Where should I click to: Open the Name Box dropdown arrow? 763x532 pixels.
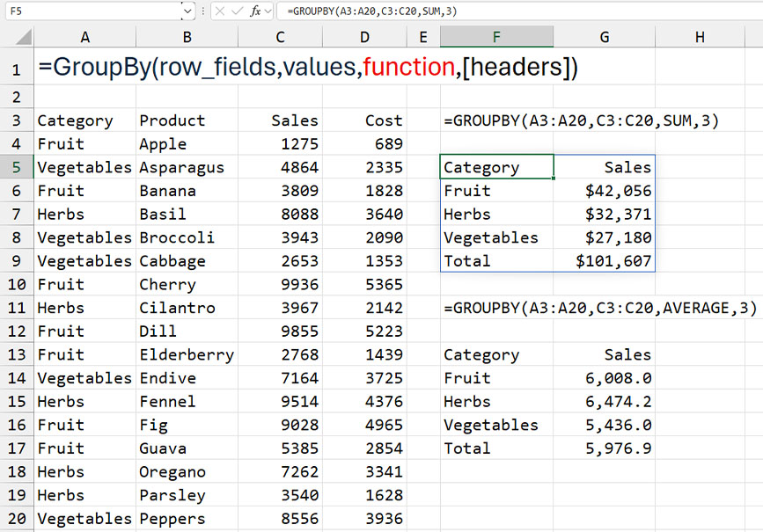[x=187, y=11]
